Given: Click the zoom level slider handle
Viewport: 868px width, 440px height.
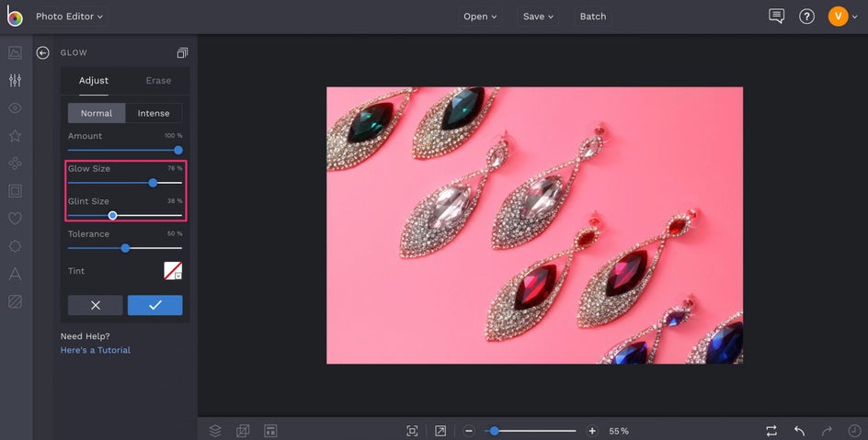Looking at the screenshot, I should pos(494,431).
